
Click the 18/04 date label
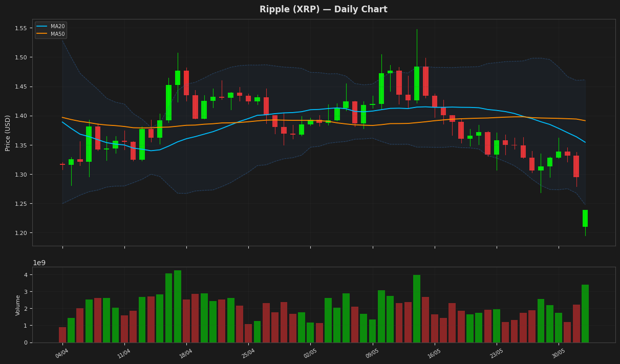pos(186,353)
